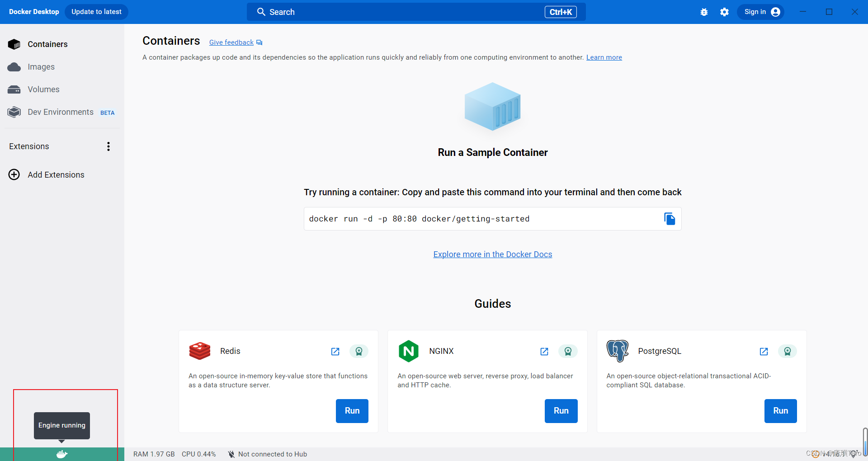Click the Docker whale engine status icon
This screenshot has height=461, width=868.
62,454
